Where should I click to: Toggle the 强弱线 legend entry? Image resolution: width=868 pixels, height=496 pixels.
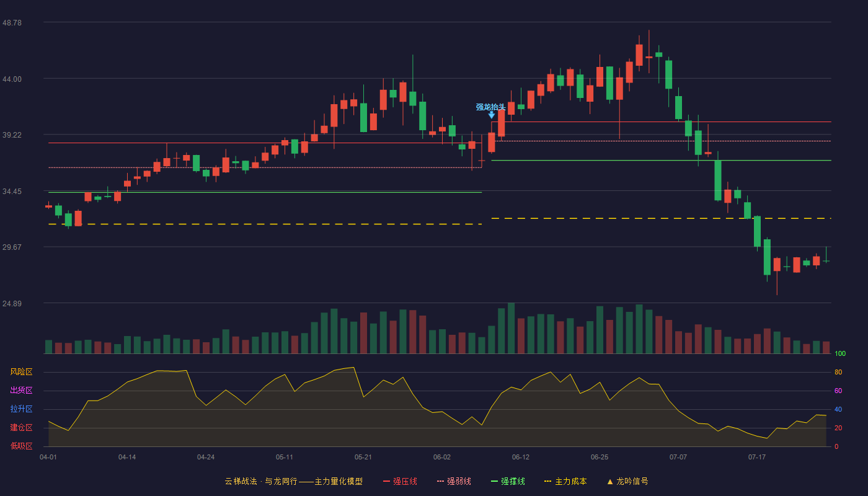point(454,481)
